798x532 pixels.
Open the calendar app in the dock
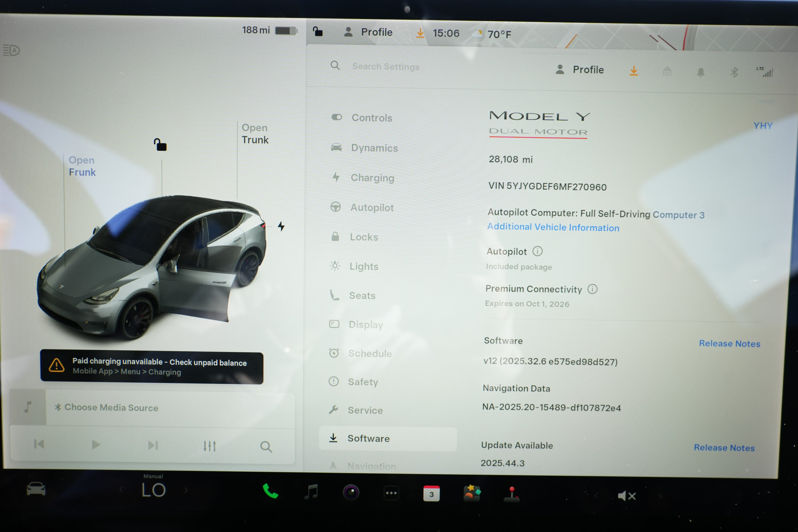[x=431, y=494]
